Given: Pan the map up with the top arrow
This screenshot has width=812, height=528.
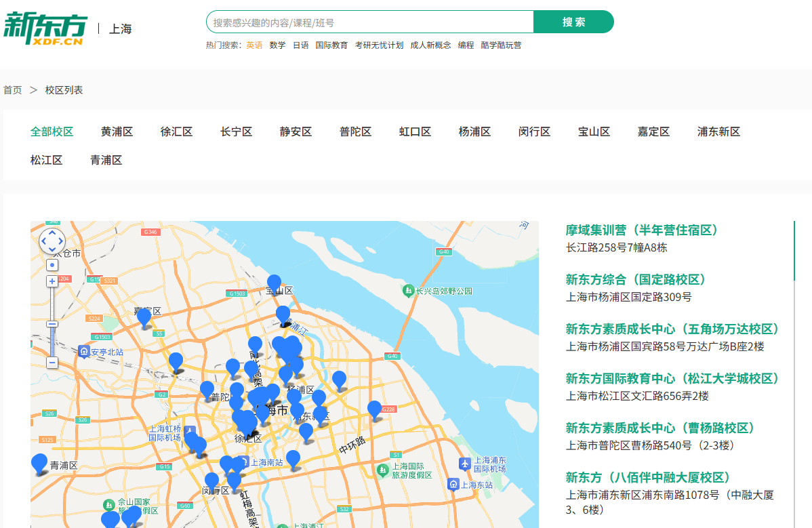Looking at the screenshot, I should click(x=52, y=233).
